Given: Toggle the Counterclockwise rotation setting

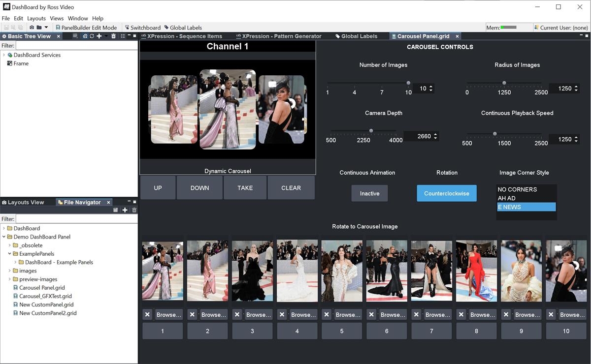Looking at the screenshot, I should pyautogui.click(x=446, y=193).
